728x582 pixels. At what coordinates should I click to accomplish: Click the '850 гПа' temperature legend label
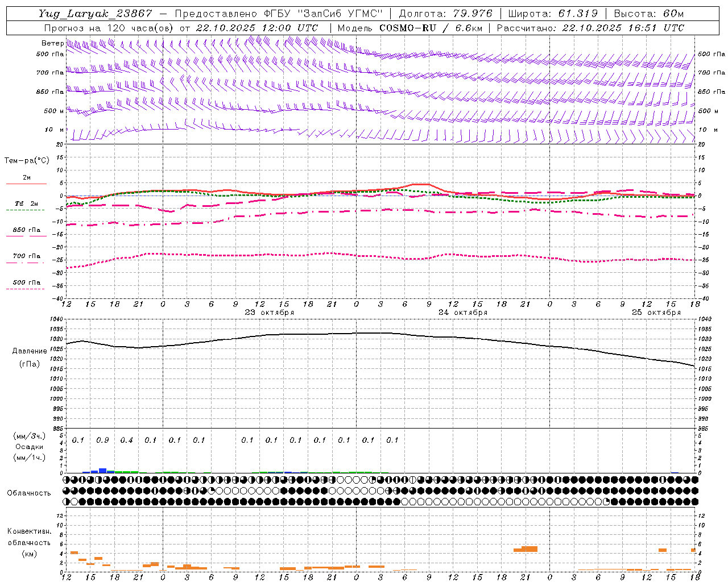point(26,230)
